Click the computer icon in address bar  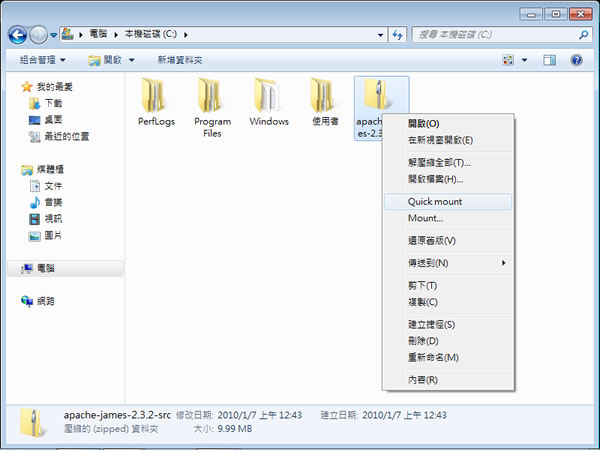[68, 34]
